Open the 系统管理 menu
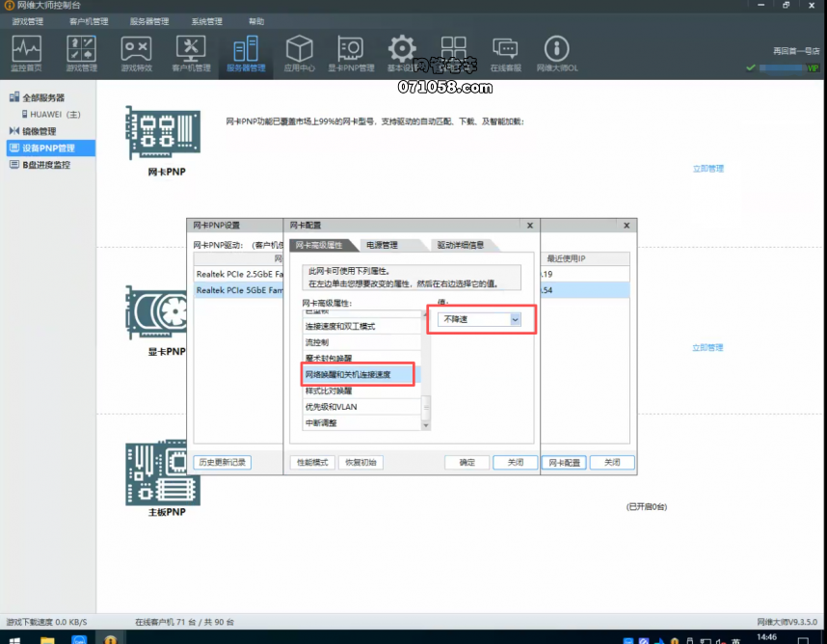 tap(206, 21)
